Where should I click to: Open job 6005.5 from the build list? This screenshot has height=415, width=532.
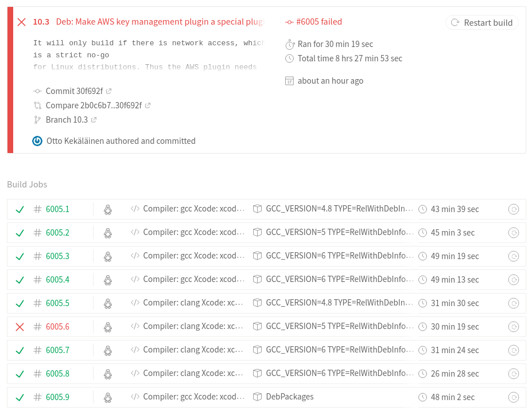tap(57, 303)
